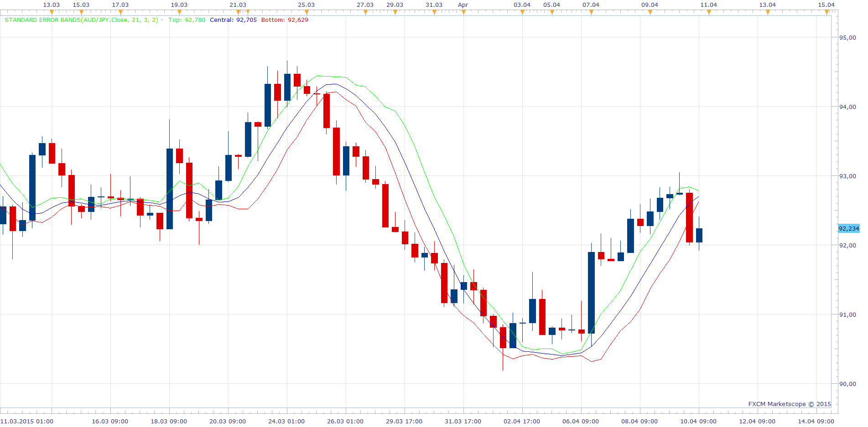Click the 07.04 date marker on top axis
This screenshot has width=868, height=427.
[x=591, y=5]
